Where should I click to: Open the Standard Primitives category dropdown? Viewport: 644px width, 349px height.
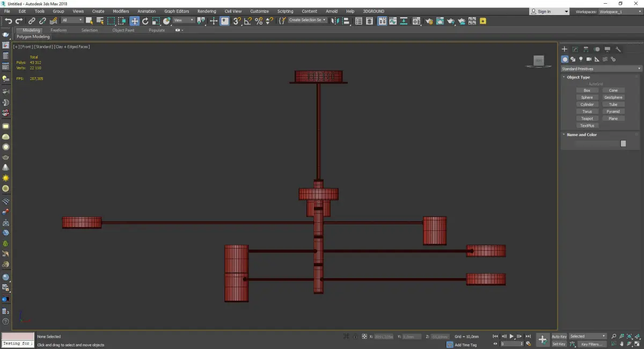point(601,69)
